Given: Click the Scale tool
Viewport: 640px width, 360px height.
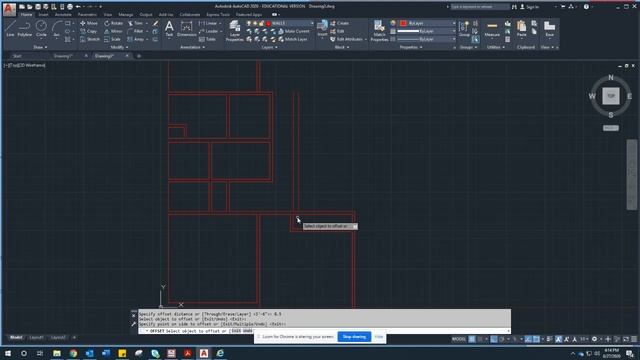Looking at the screenshot, I should tap(112, 39).
